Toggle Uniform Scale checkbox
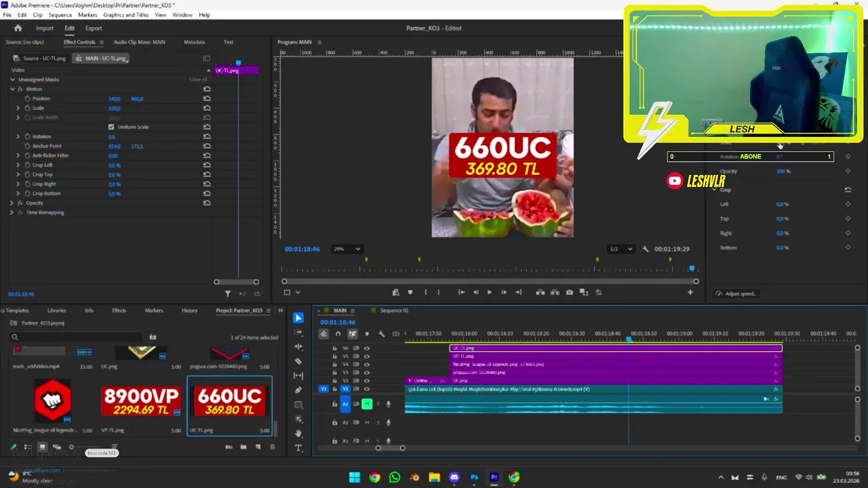Viewport: 868px width, 488px height. click(111, 127)
